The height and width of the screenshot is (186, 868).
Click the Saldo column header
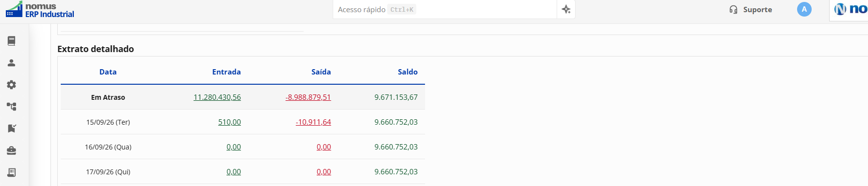point(408,72)
